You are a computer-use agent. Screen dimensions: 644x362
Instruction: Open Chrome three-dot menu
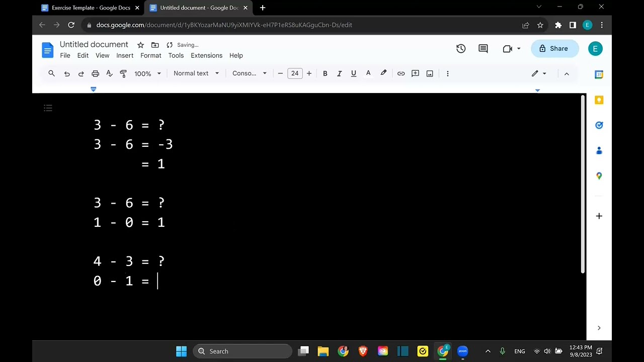point(602,25)
